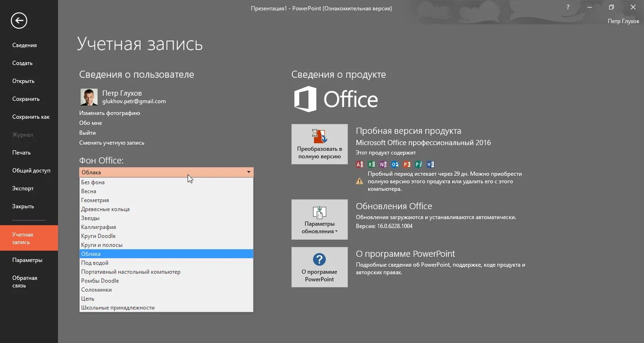Screen dimensions: 644x343
Task: Pick Ромбы Doodle background
Action: pyautogui.click(x=166, y=281)
